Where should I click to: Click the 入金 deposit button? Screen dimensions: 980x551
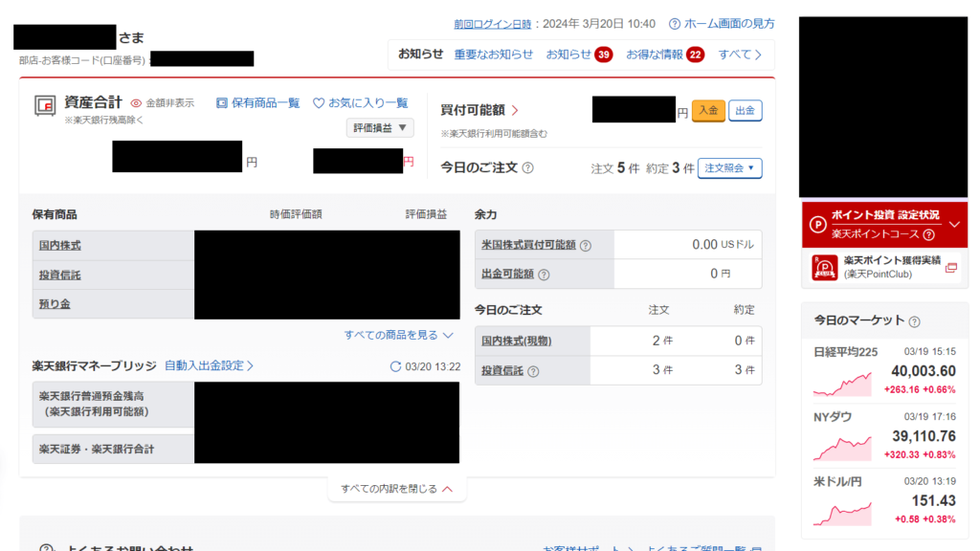[x=708, y=111]
